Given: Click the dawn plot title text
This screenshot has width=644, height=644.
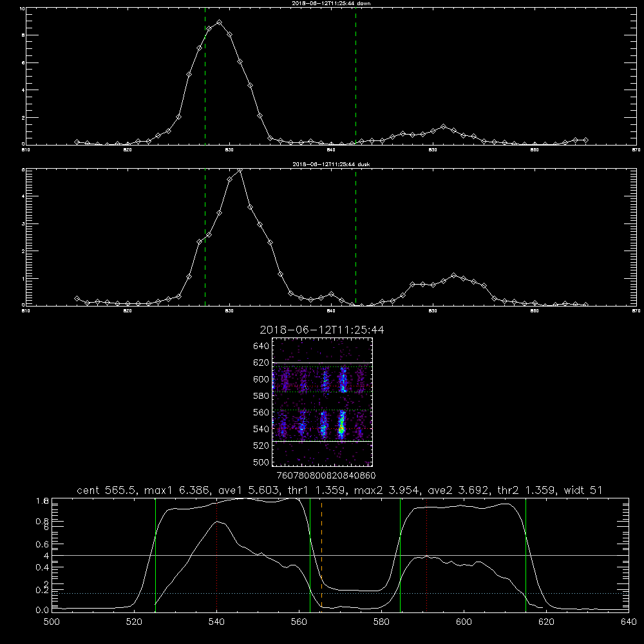Looking at the screenshot, I should 331,3.
